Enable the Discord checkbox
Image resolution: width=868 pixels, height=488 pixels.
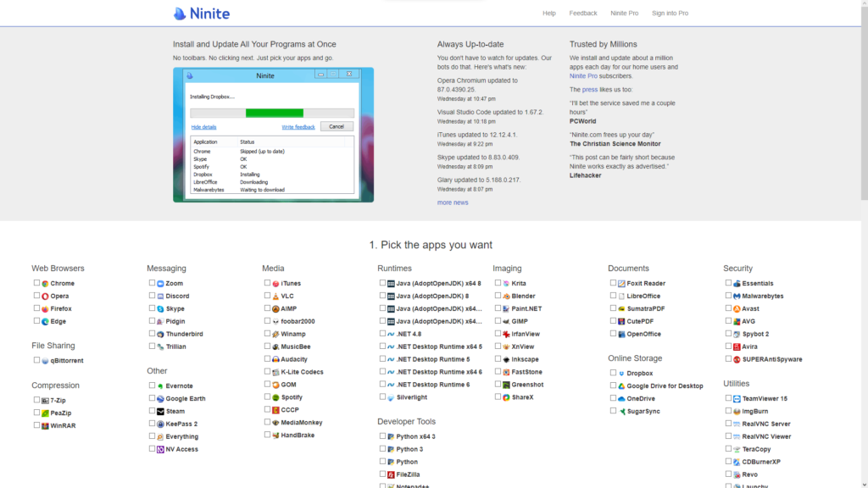pyautogui.click(x=152, y=297)
